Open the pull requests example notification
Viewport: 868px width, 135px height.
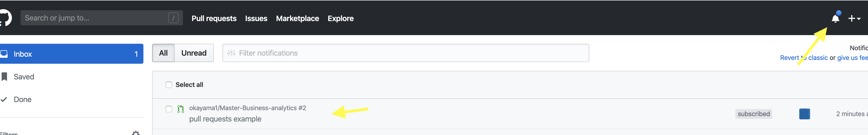225,119
